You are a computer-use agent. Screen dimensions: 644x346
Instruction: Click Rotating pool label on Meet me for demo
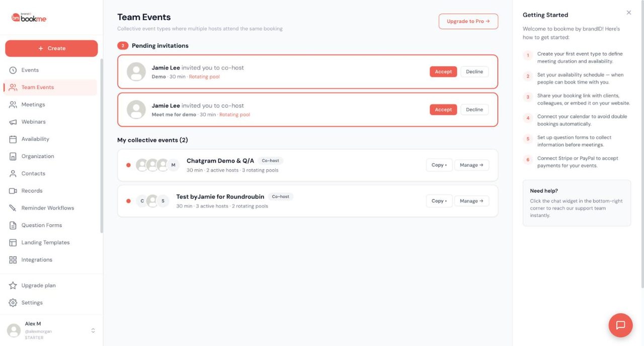234,115
